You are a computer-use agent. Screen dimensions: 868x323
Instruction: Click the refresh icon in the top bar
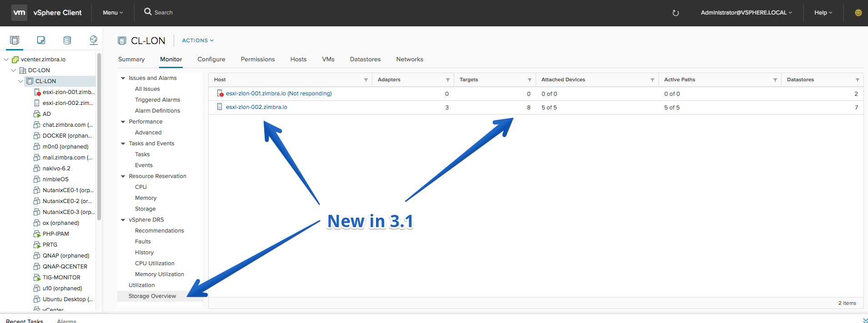click(676, 13)
